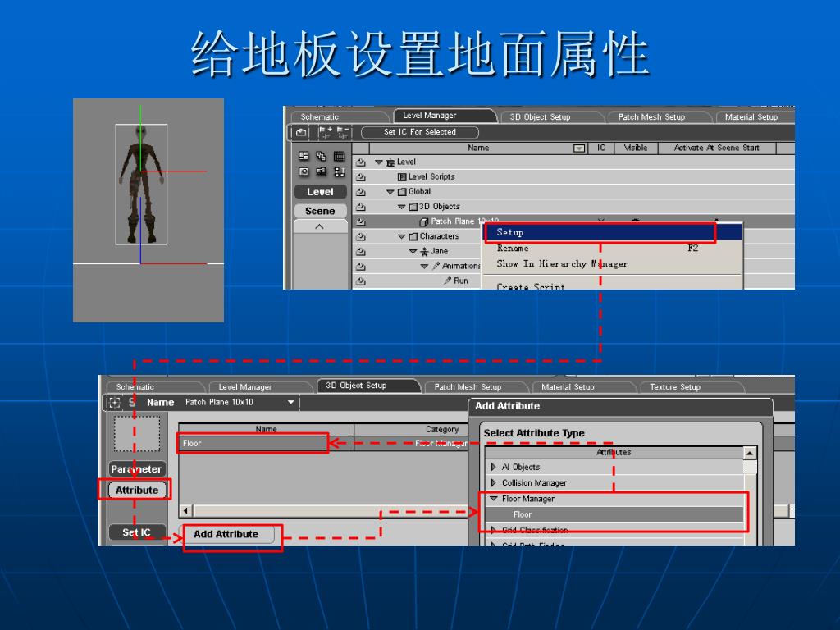Screen dimensions: 840x630
Task: Click leading row icon beside Level Scripts
Action: 361,177
